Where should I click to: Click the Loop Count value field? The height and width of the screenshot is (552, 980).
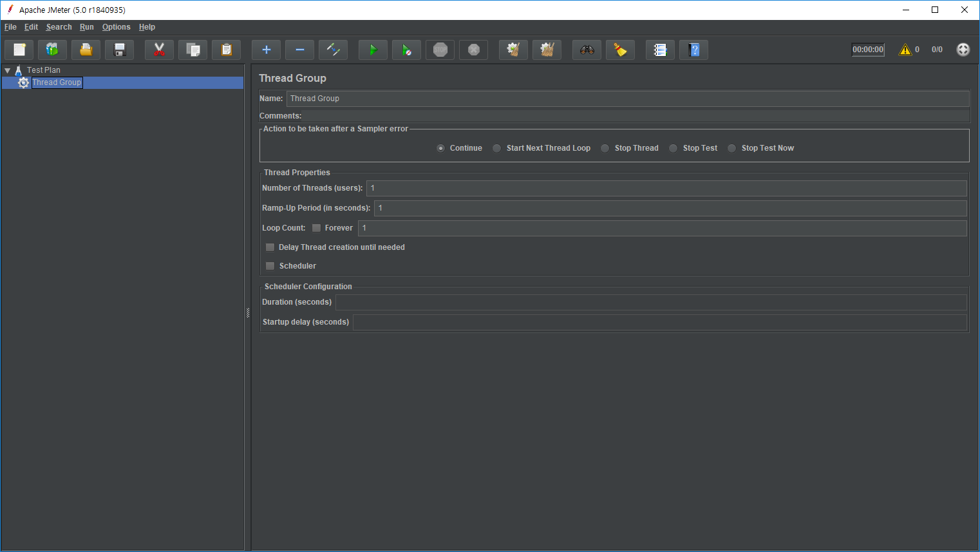coord(663,228)
